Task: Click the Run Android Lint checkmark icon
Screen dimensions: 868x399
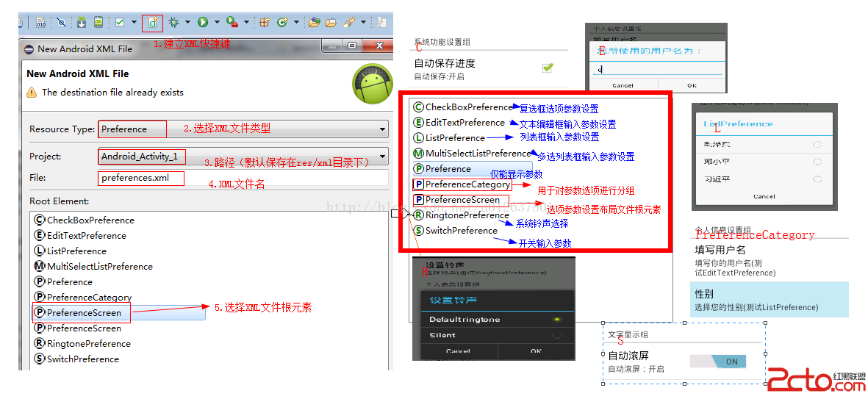Action: pyautogui.click(x=120, y=23)
